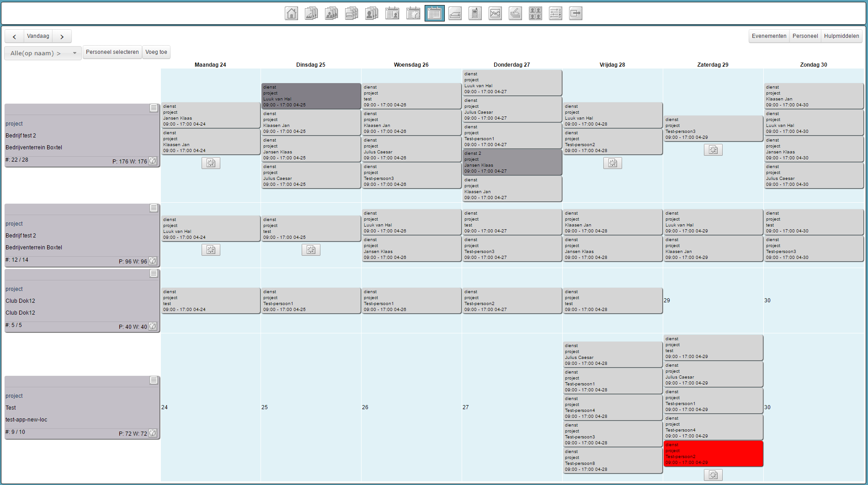Image resolution: width=868 pixels, height=485 pixels.
Task: Go to next week with right arrow
Action: pos(62,37)
